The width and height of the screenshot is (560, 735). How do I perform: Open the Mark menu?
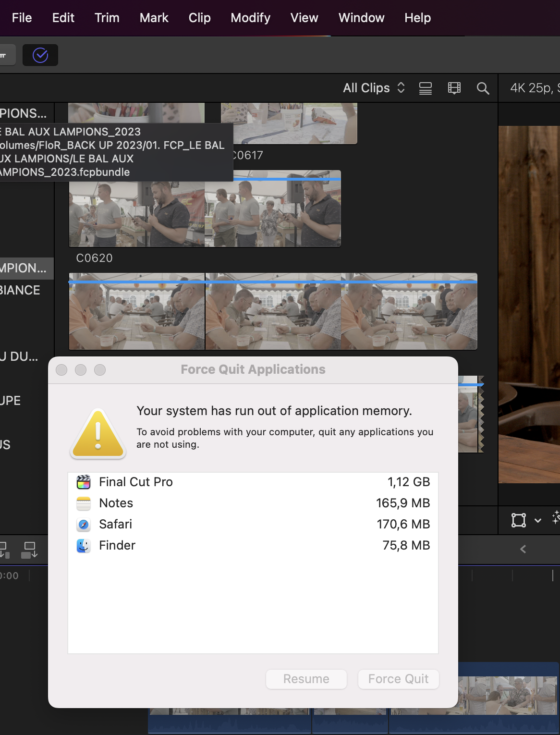(154, 18)
